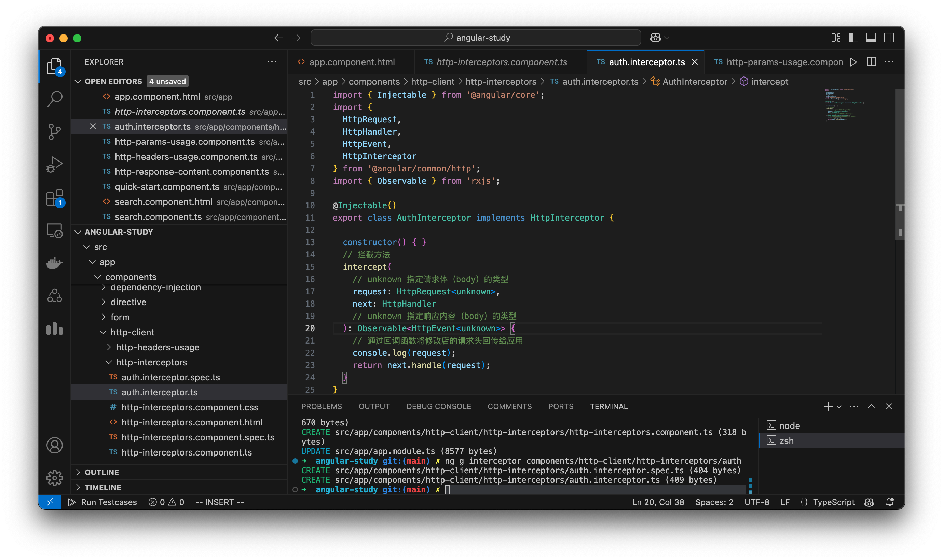Open the Manage settings gear
Image resolution: width=943 pixels, height=560 pixels.
(x=54, y=477)
